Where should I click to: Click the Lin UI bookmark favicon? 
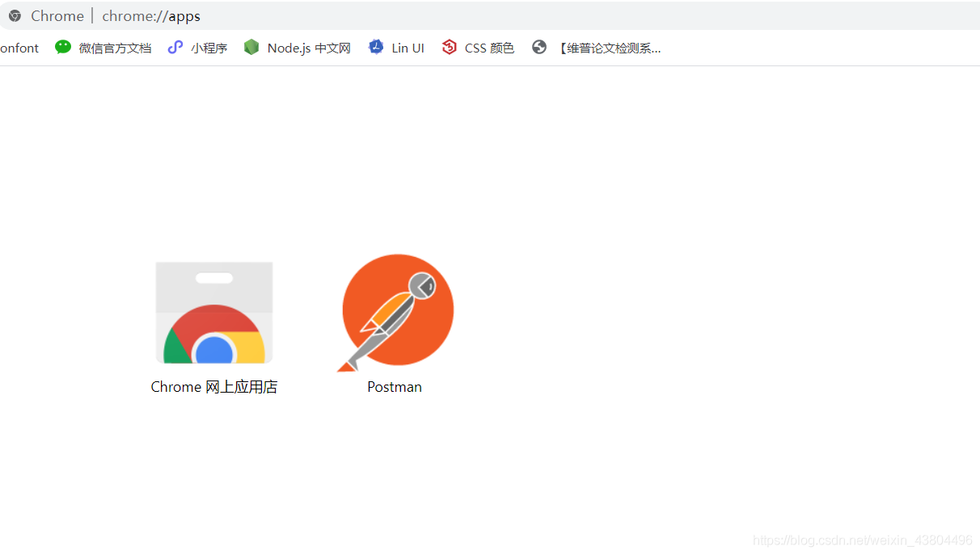point(376,47)
